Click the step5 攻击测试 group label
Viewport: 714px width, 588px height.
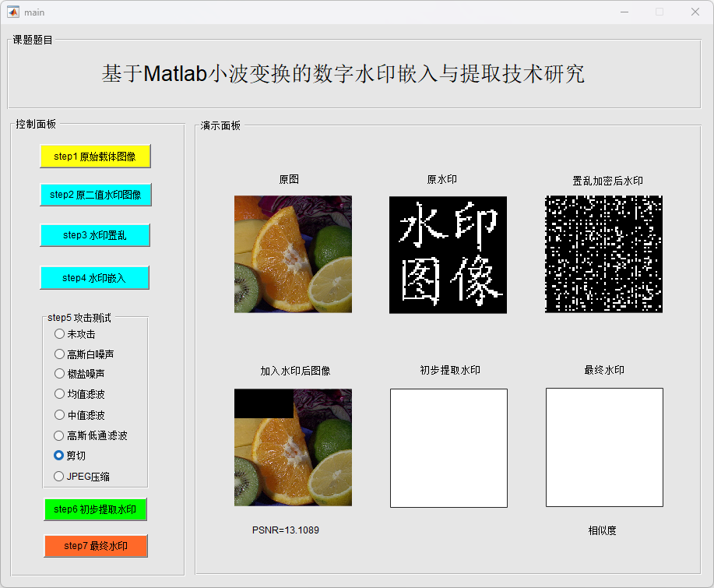(79, 318)
